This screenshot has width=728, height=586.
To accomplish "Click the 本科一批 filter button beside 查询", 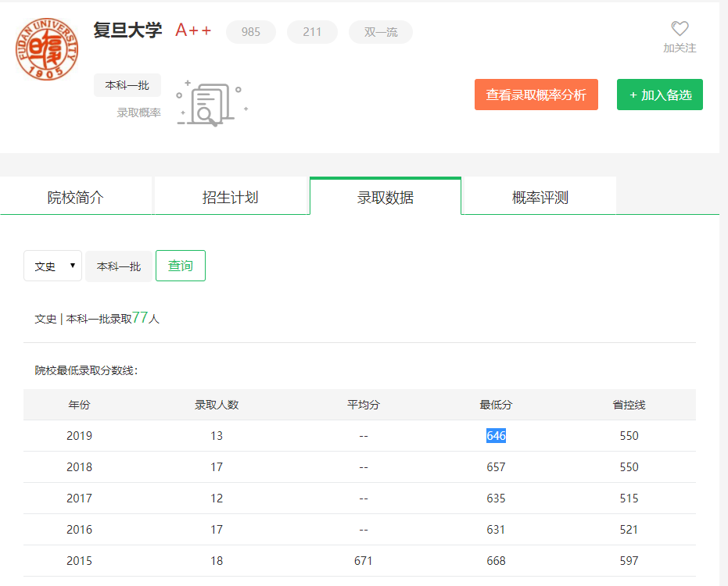I will (119, 266).
